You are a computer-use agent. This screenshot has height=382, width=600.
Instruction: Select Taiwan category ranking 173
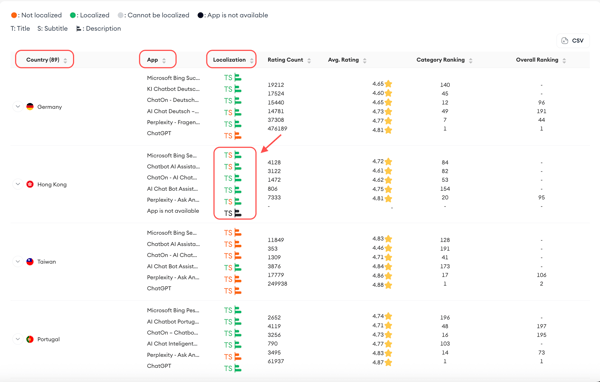click(x=445, y=266)
